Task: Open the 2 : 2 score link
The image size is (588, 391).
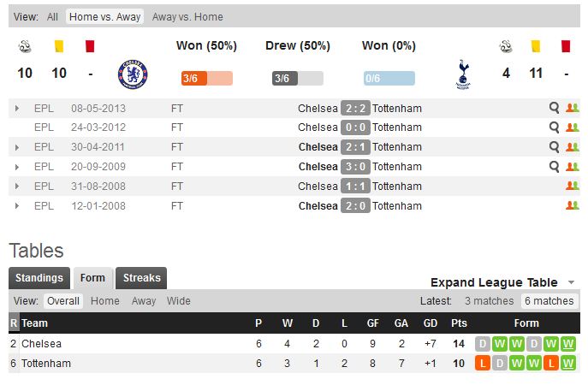Action: tap(355, 109)
